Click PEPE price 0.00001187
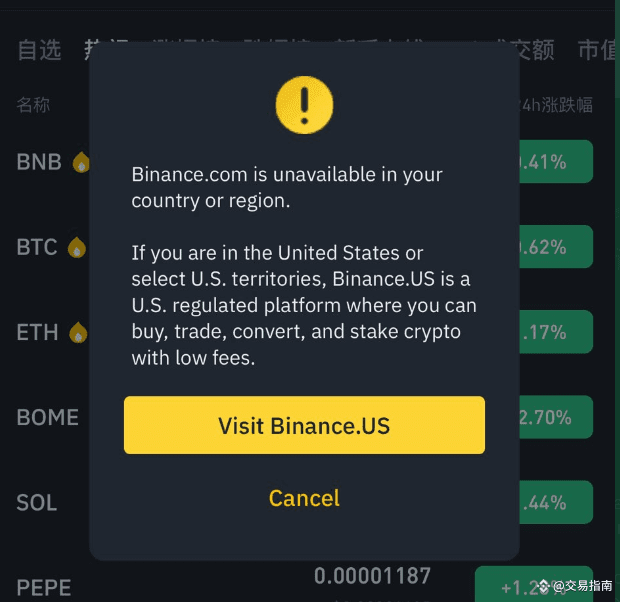Viewport: 620px width, 602px height. (x=372, y=576)
